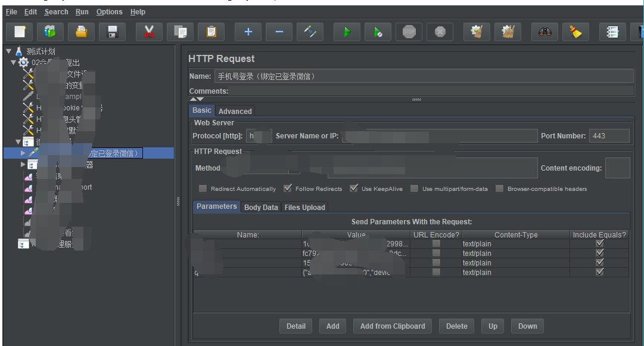644x346 pixels.
Task: Toggle Include Equals in last parameter row
Action: pyautogui.click(x=600, y=271)
